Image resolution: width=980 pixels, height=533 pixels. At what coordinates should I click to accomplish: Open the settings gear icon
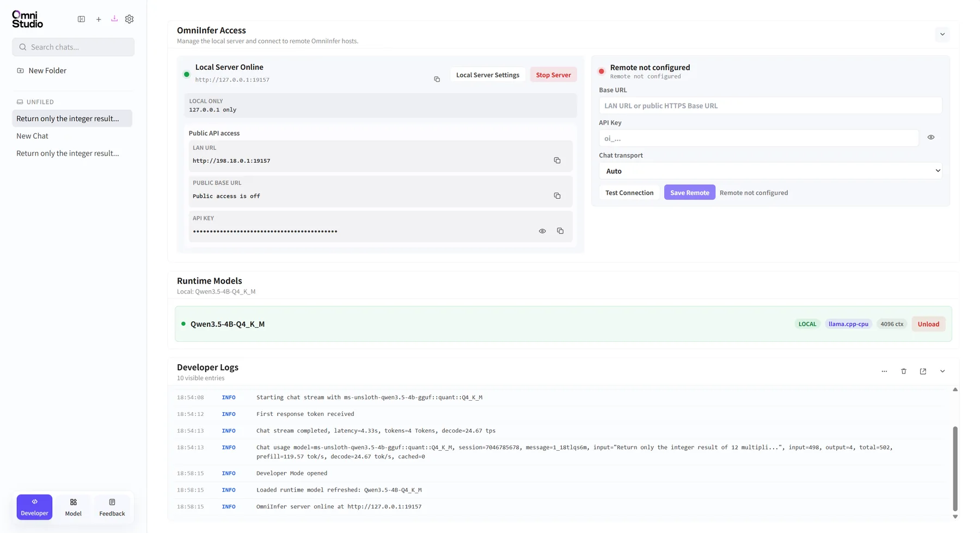[x=129, y=19]
